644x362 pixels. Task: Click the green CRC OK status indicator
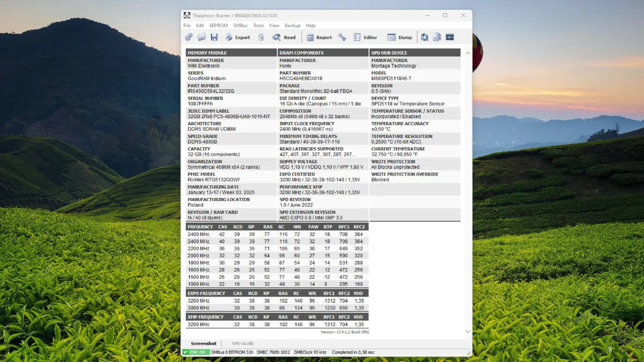196,352
